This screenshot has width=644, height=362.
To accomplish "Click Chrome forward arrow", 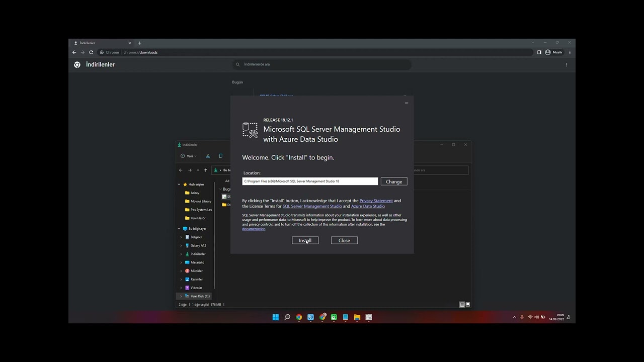I will point(83,52).
